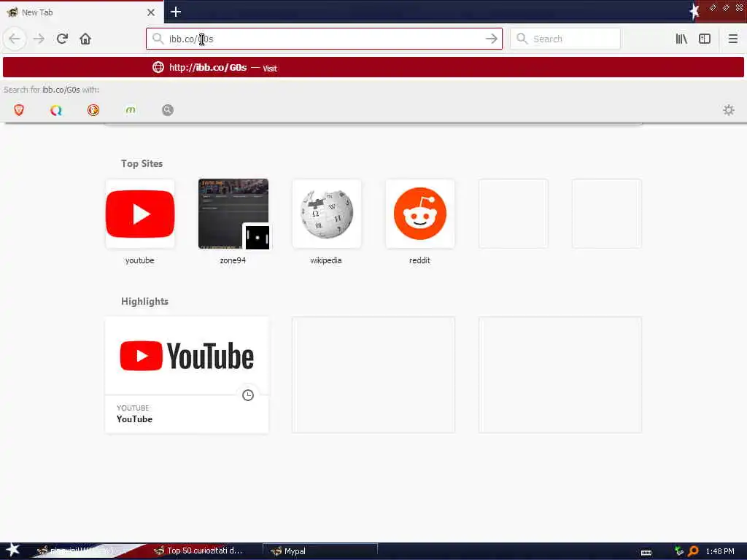Click the network tray icon
The image size is (747, 560).
click(x=679, y=551)
